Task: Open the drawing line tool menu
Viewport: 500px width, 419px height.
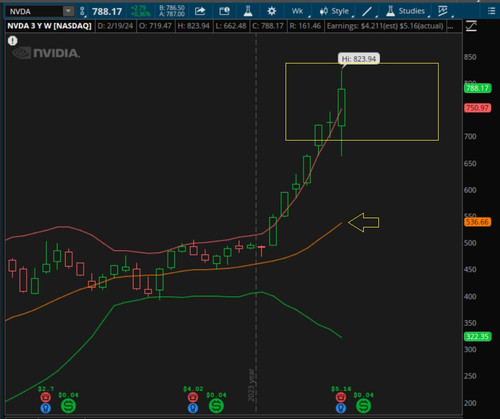Action: (369, 12)
